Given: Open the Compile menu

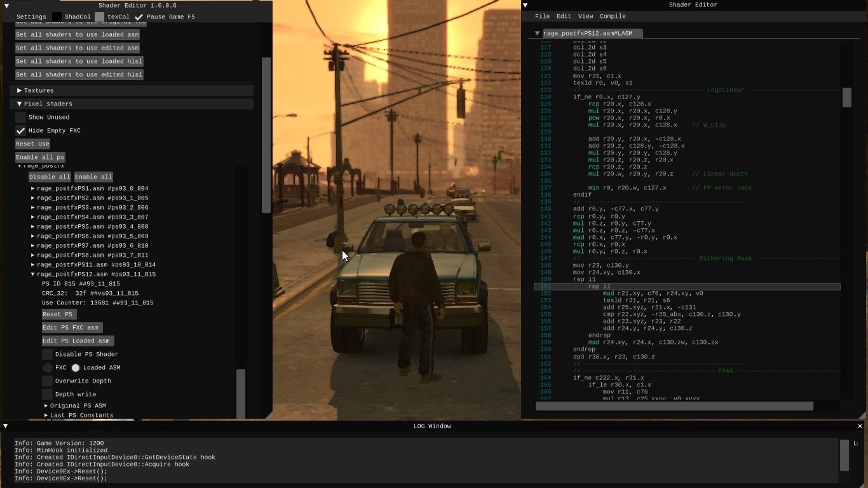Looking at the screenshot, I should click(x=613, y=16).
